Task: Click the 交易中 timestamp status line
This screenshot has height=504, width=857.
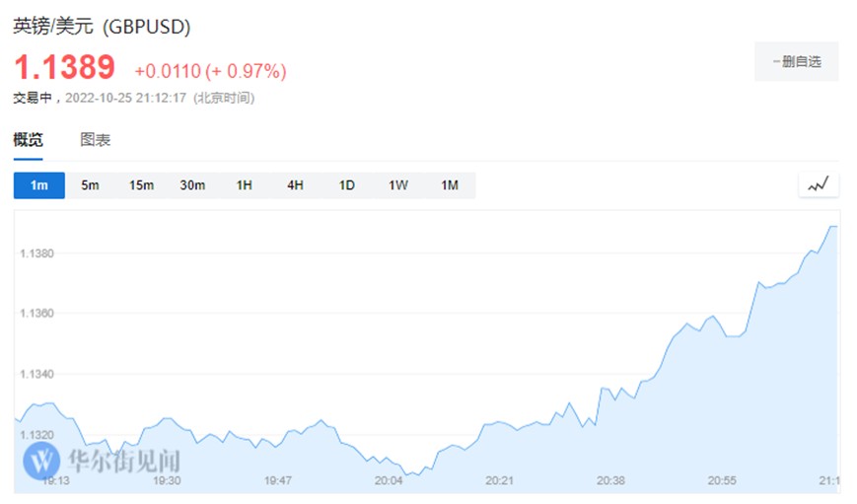Action: click(133, 98)
